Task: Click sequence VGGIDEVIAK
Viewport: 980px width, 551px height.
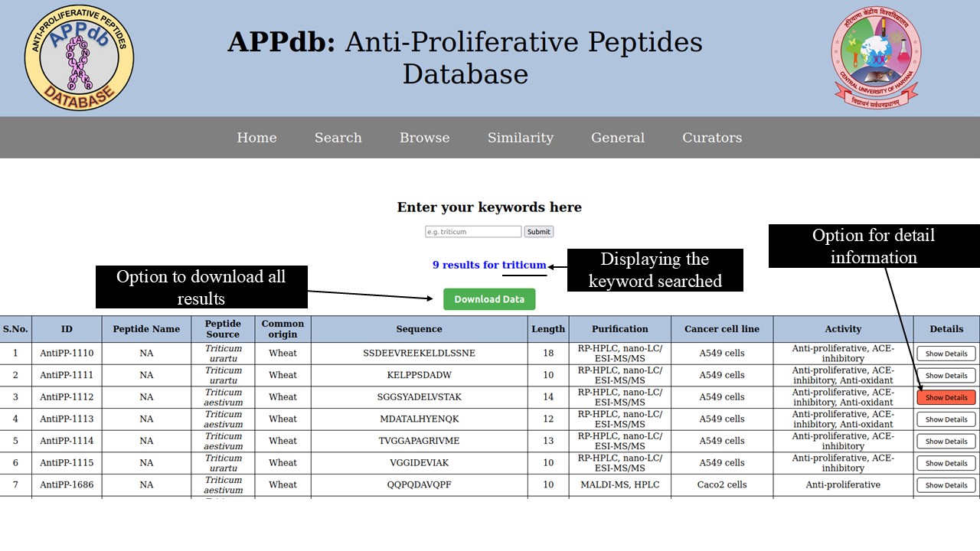Action: point(419,463)
